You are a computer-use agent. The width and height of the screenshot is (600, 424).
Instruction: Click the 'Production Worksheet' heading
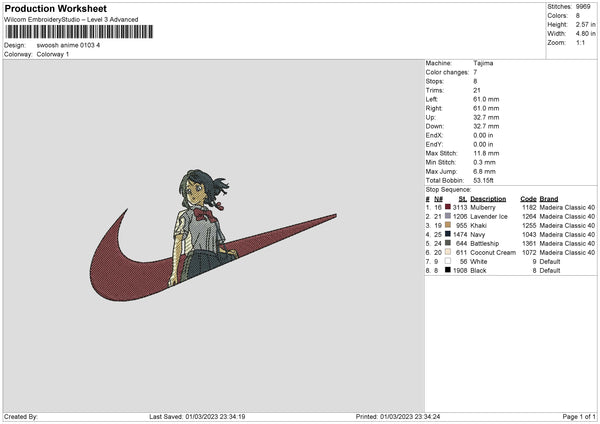pyautogui.click(x=56, y=8)
